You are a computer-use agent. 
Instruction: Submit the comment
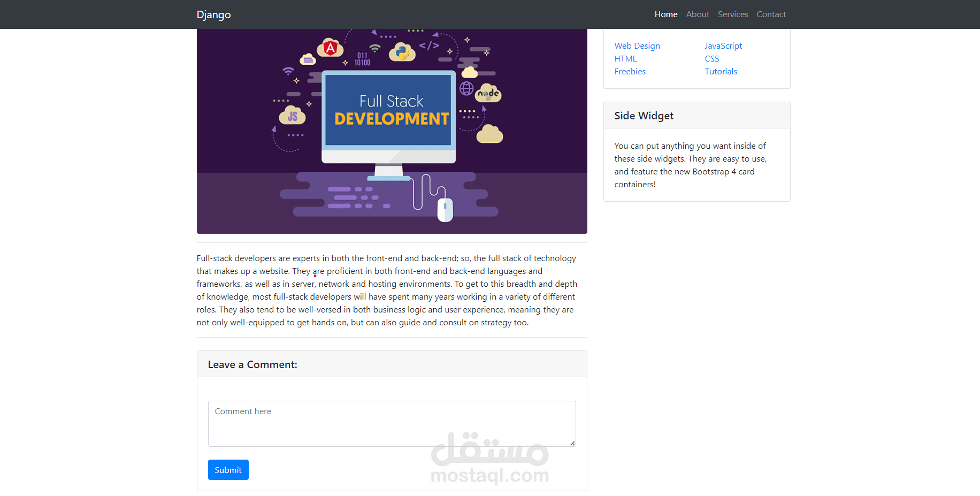[x=228, y=470]
